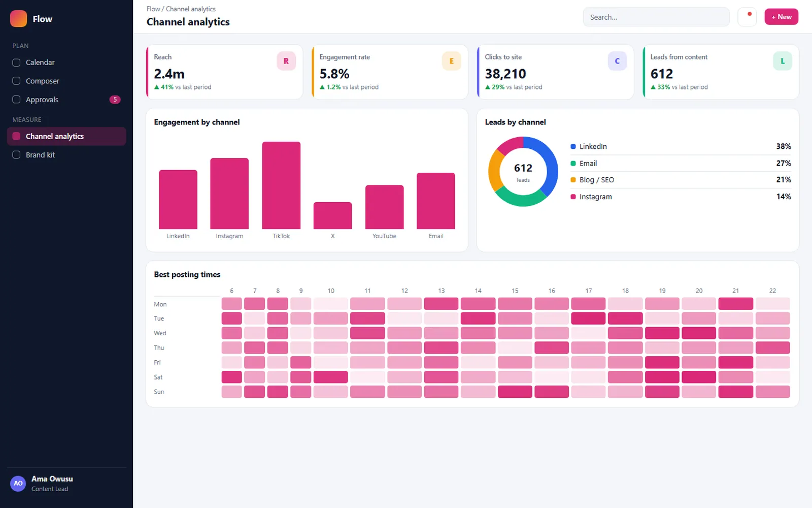Click the blue LinkedIn legend dot
The height and width of the screenshot is (508, 812).
click(573, 146)
